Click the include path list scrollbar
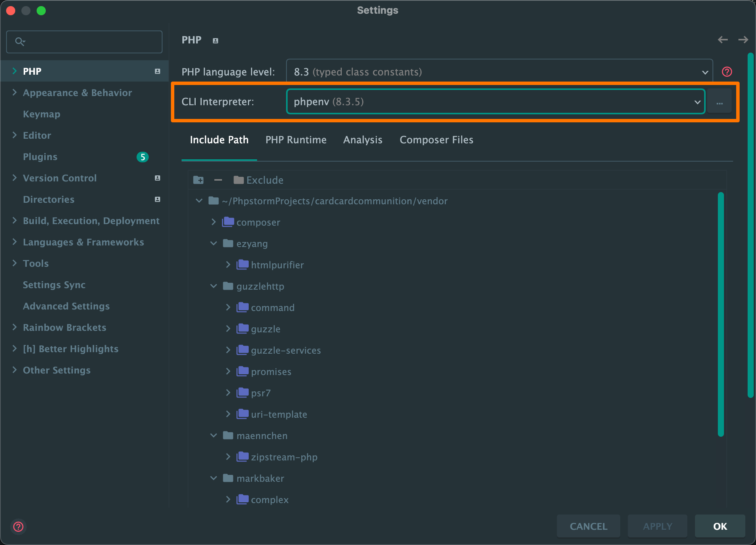Image resolution: width=756 pixels, height=545 pixels. [x=721, y=314]
